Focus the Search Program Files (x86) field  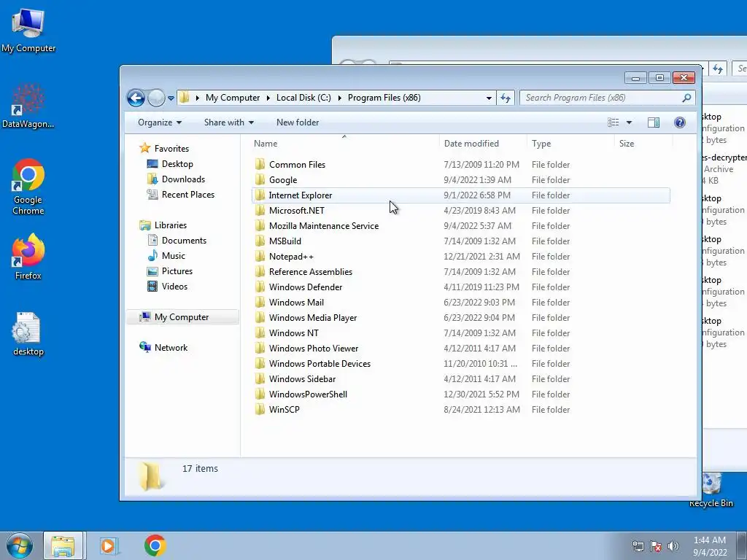[x=608, y=98]
